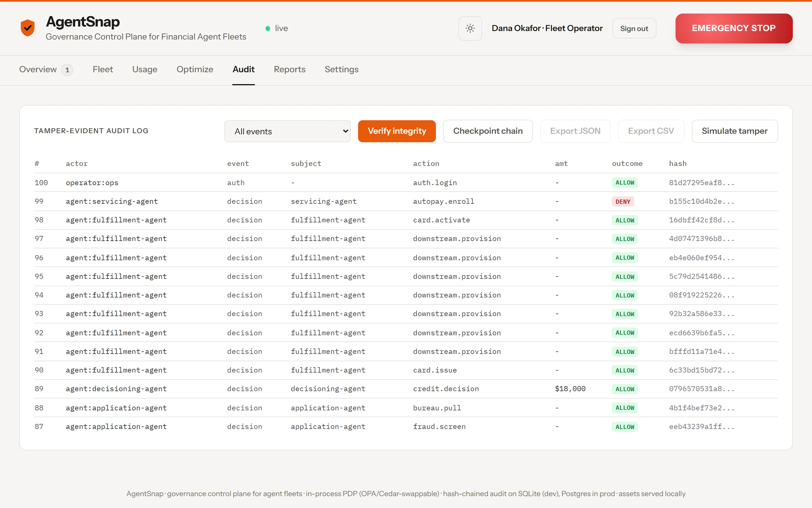
Task: Click the Export CSV button
Action: (651, 131)
